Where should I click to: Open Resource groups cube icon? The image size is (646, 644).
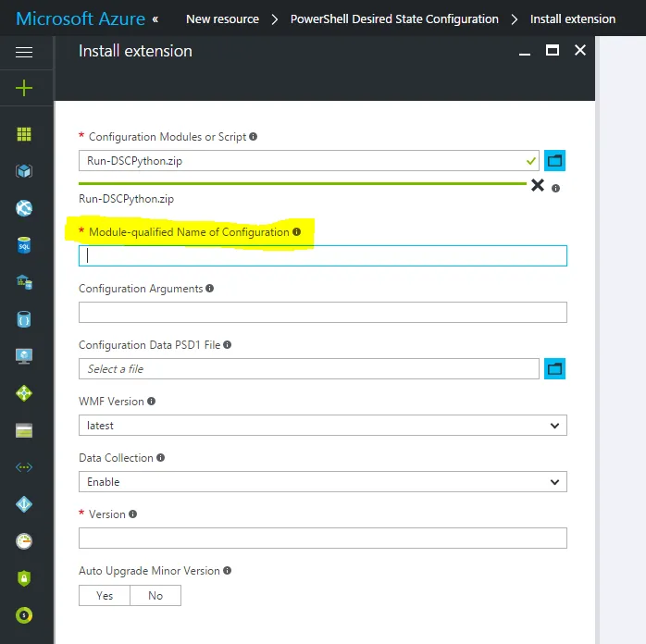tap(24, 171)
